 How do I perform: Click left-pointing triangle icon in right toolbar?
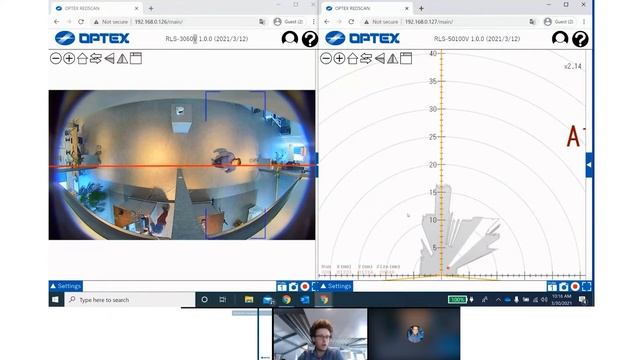(380, 58)
